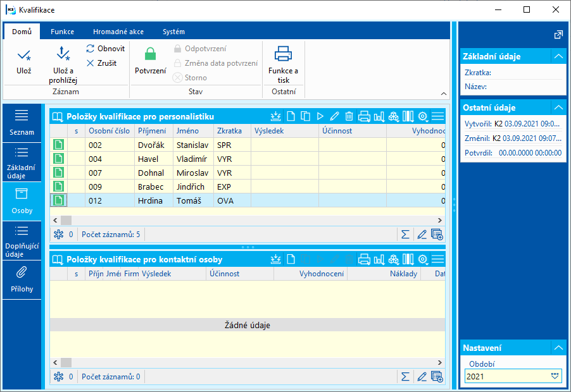571x392 pixels.
Task: Click pencil edit icon in personalistiku header
Action: (334, 116)
